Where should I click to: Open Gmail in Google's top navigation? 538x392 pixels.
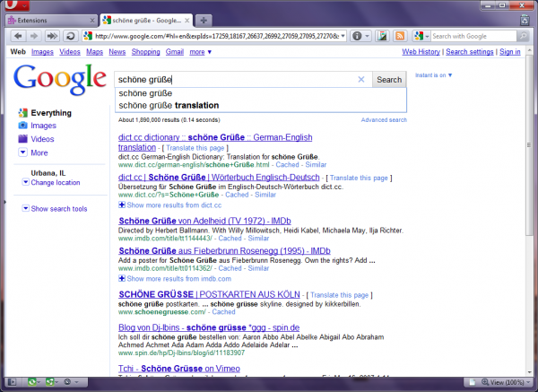point(175,52)
